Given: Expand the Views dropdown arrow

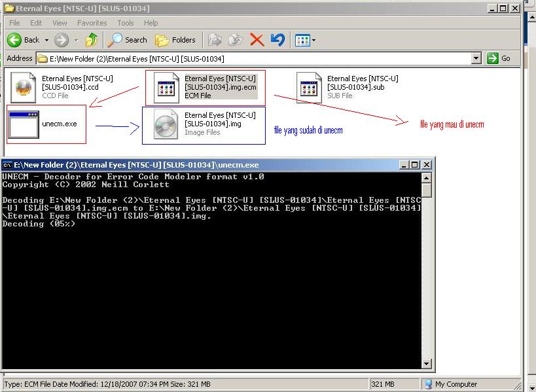Looking at the screenshot, I should coord(313,41).
